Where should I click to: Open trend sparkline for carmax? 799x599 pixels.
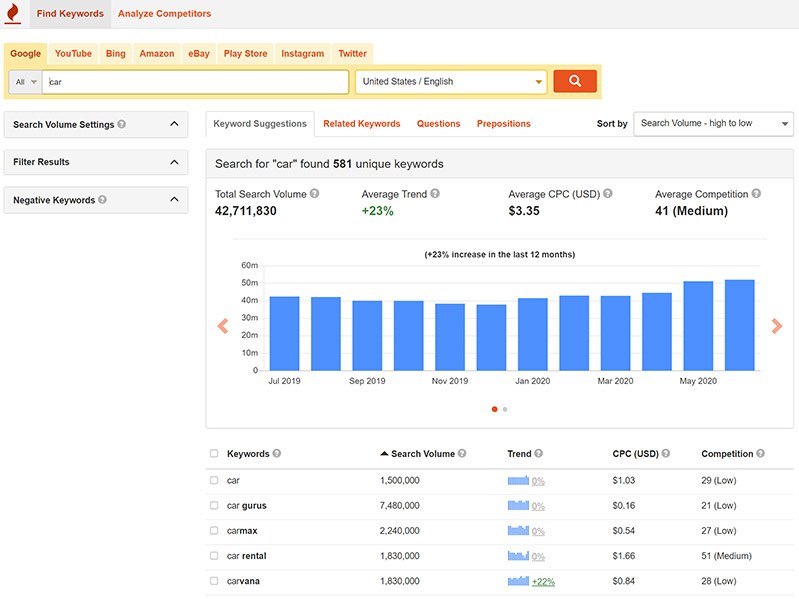(518, 531)
